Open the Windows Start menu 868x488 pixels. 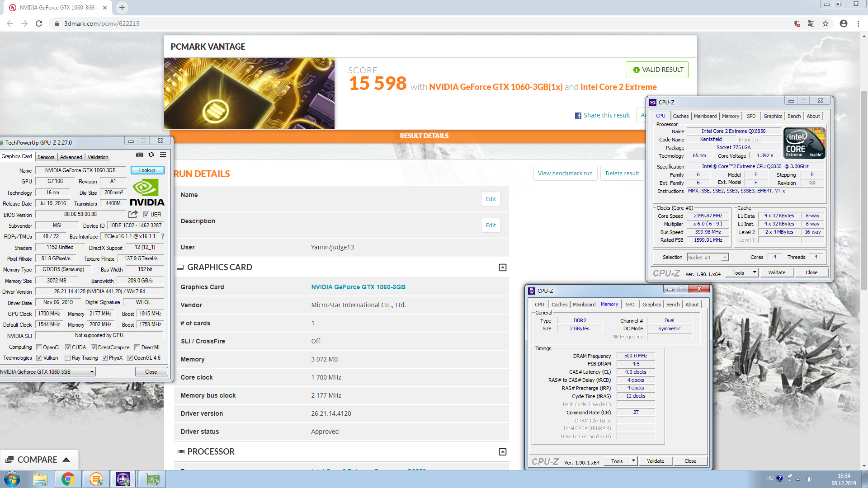[x=12, y=479]
